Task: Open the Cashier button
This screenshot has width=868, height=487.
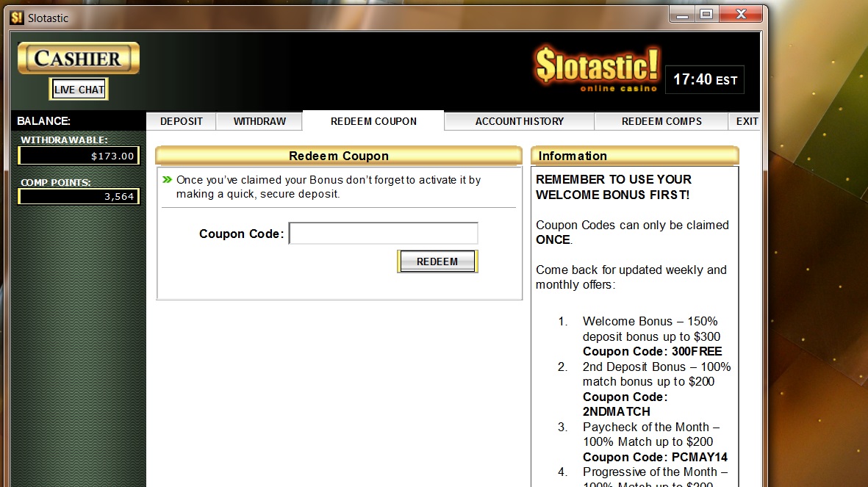Action: coord(78,58)
